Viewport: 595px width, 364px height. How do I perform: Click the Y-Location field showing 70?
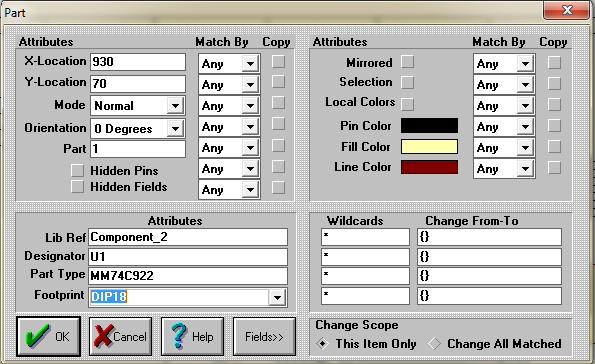[x=138, y=84]
